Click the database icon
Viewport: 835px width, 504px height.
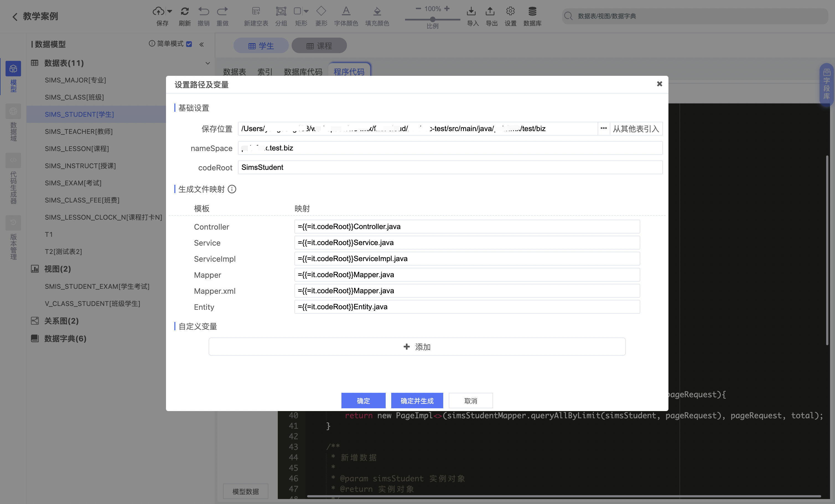tap(532, 12)
